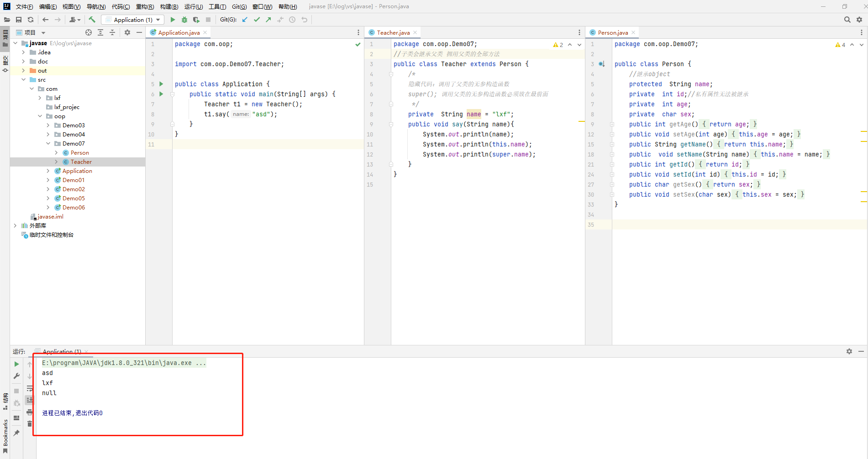The height and width of the screenshot is (459, 868).
Task: Click Git rollback icon
Action: tap(304, 20)
